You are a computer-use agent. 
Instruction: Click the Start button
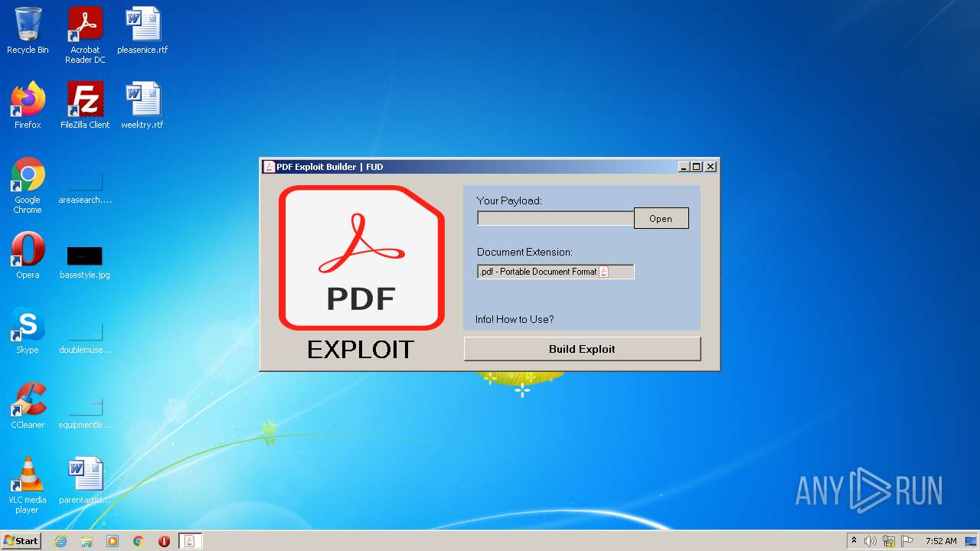point(21,541)
